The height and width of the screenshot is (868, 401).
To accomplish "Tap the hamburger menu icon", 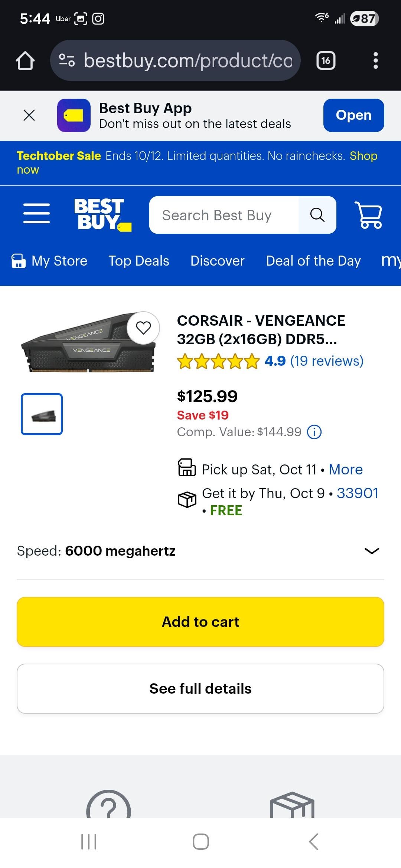I will (x=36, y=213).
